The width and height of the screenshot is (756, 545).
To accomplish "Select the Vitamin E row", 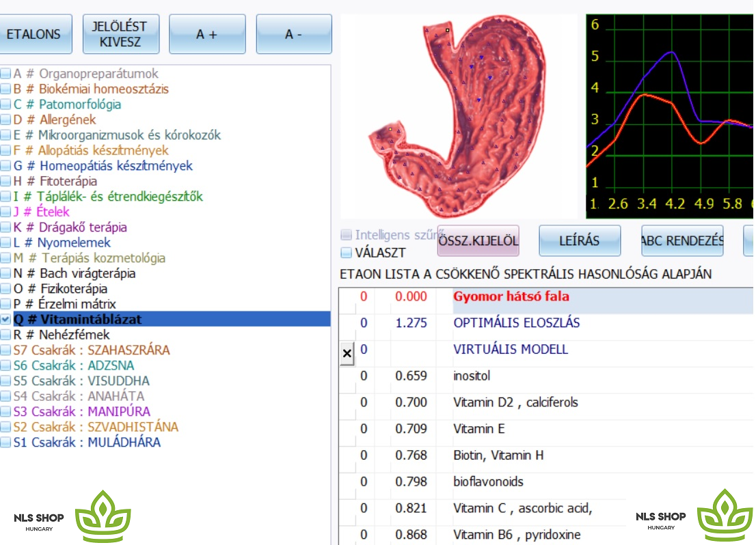I will (546, 433).
